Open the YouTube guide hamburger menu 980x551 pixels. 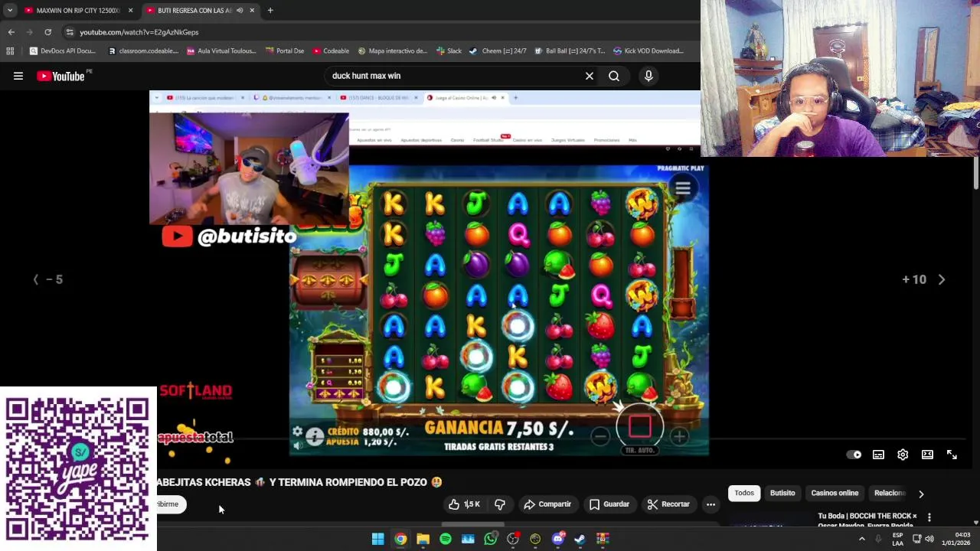click(18, 76)
